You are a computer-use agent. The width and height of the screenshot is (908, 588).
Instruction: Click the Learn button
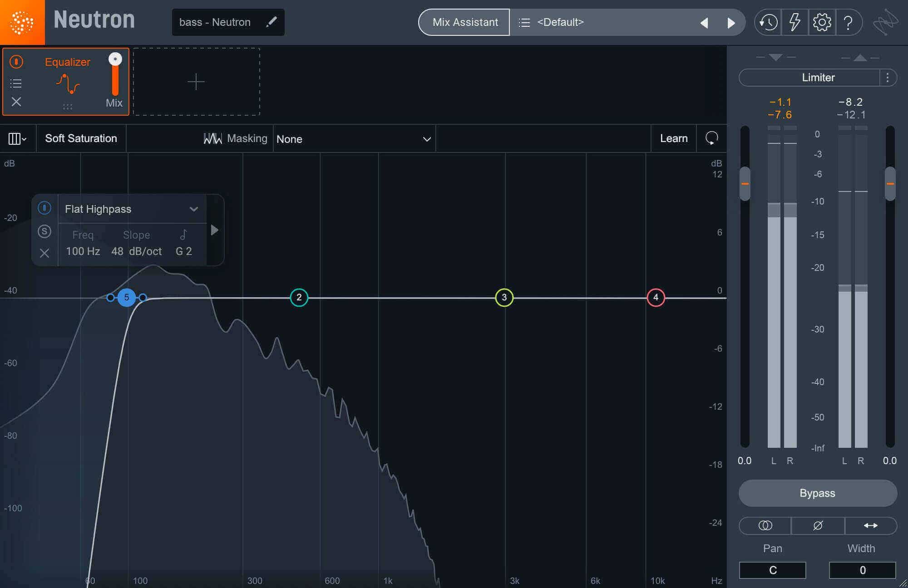point(674,138)
